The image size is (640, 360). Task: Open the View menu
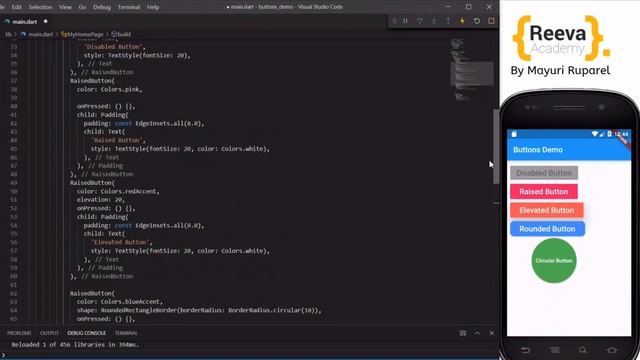click(x=65, y=7)
